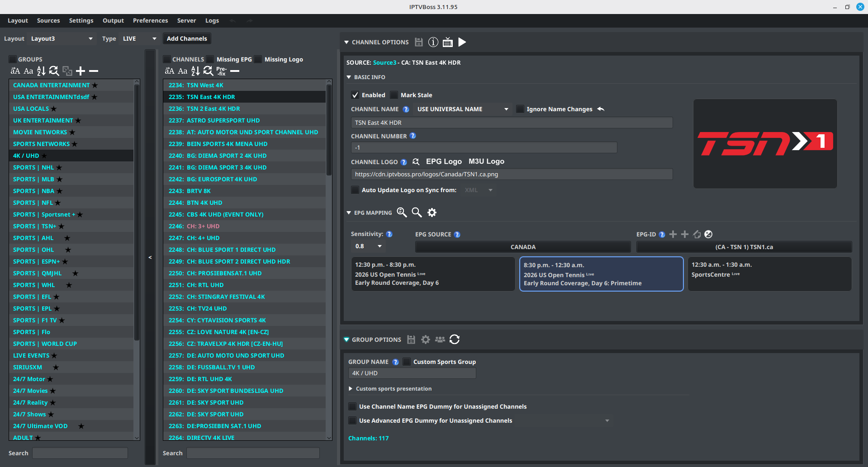
Task: Click the group users icon
Action: (x=440, y=340)
